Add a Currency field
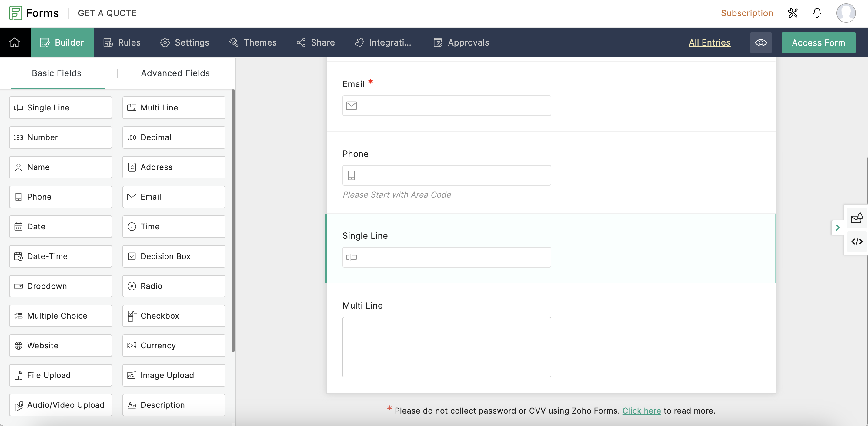 (174, 345)
